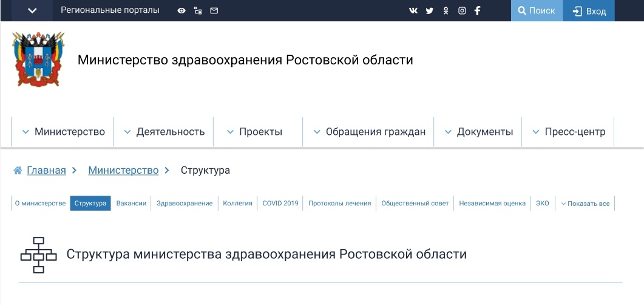Click the Поиск search button
Viewport: 644px width, 305px height.
tap(537, 11)
